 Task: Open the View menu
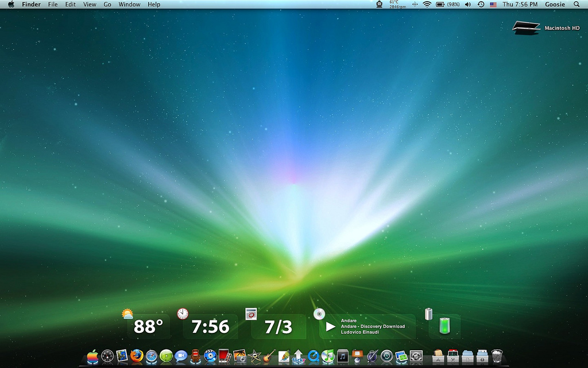click(x=90, y=5)
